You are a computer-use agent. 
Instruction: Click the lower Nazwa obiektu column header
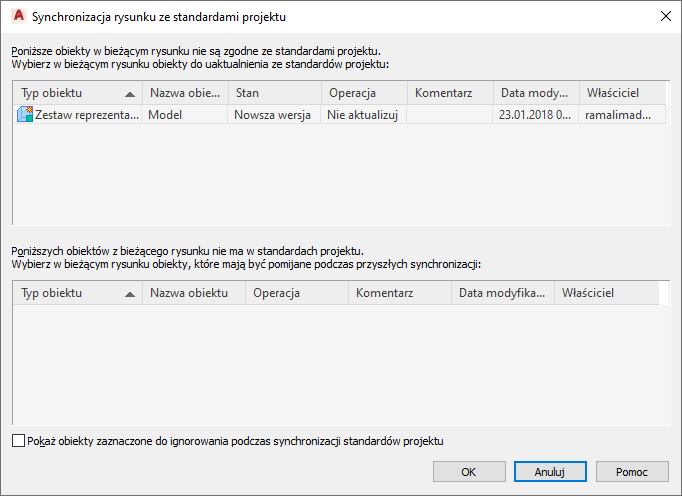pos(194,293)
